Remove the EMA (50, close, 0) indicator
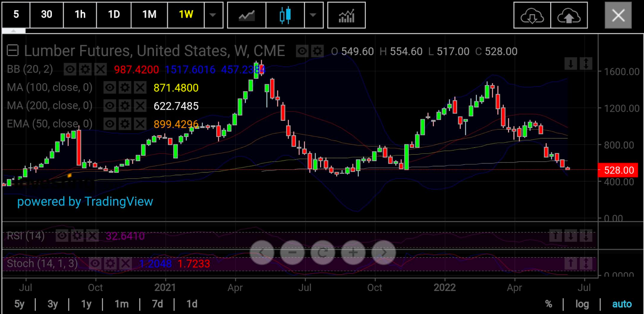 [140, 124]
